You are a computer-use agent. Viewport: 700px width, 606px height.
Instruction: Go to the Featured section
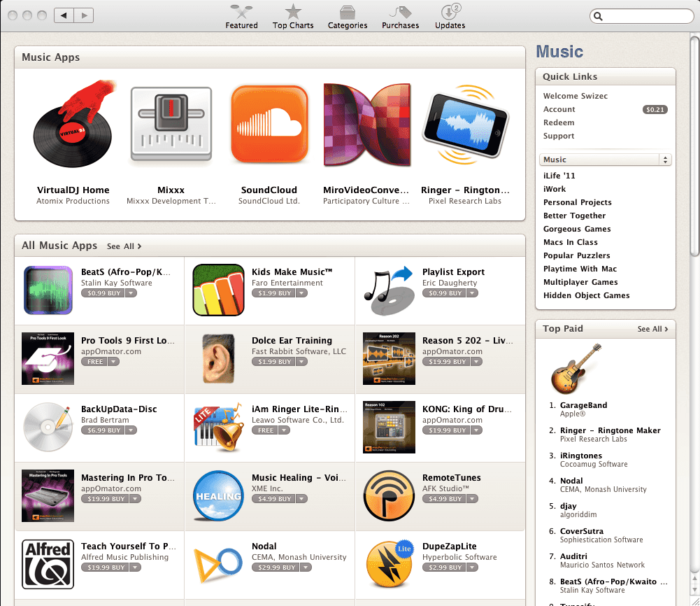(x=241, y=17)
